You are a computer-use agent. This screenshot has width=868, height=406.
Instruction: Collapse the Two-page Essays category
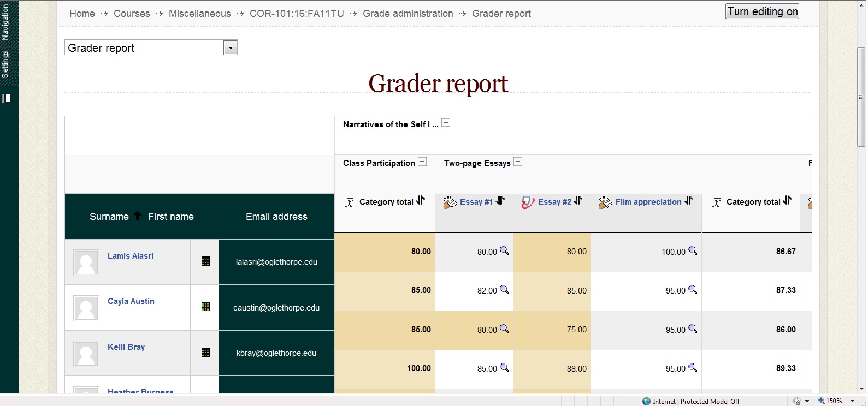pyautogui.click(x=518, y=162)
